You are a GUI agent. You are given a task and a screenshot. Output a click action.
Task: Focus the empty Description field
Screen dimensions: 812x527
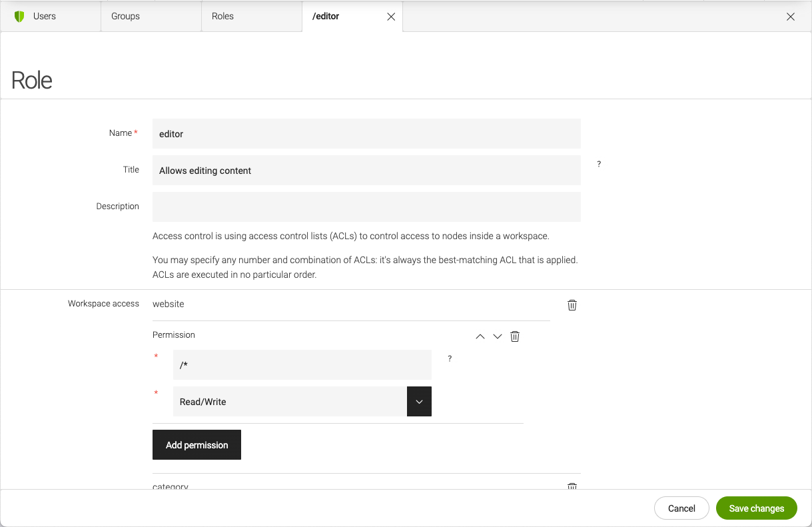click(366, 207)
